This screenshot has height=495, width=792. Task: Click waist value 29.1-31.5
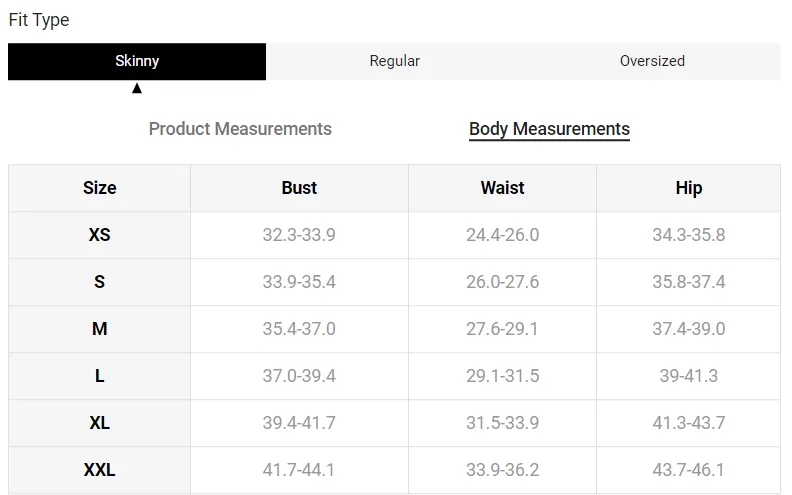coord(503,376)
